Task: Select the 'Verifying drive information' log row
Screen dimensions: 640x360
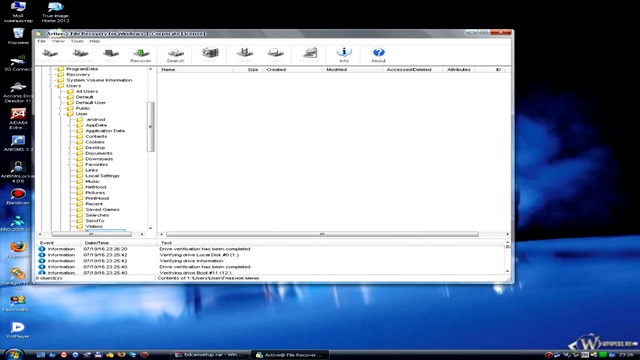Action: click(270, 261)
